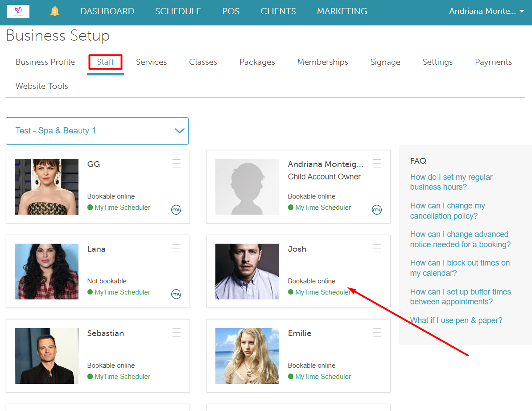This screenshot has width=532, height=411.
Task: Click the staff name Emilie
Action: (x=300, y=333)
